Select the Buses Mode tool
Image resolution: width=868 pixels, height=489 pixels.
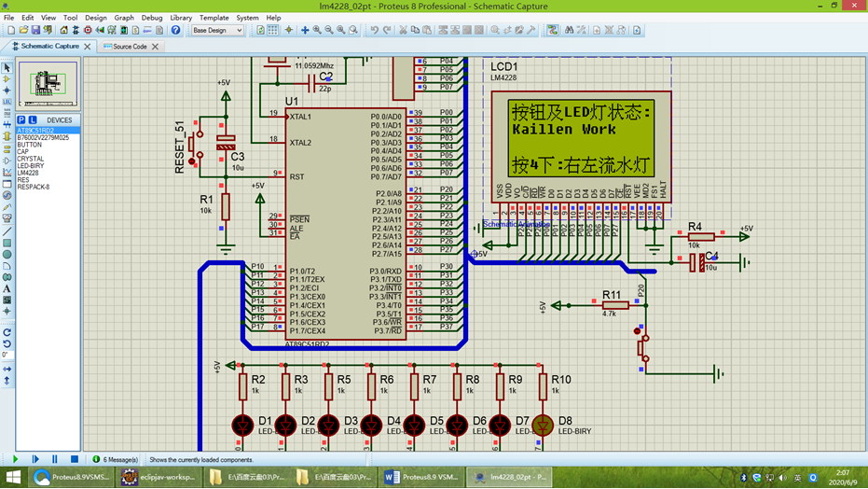coord(7,125)
